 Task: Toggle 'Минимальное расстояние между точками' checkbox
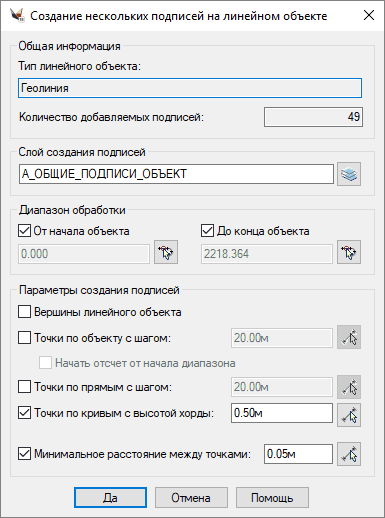24,454
